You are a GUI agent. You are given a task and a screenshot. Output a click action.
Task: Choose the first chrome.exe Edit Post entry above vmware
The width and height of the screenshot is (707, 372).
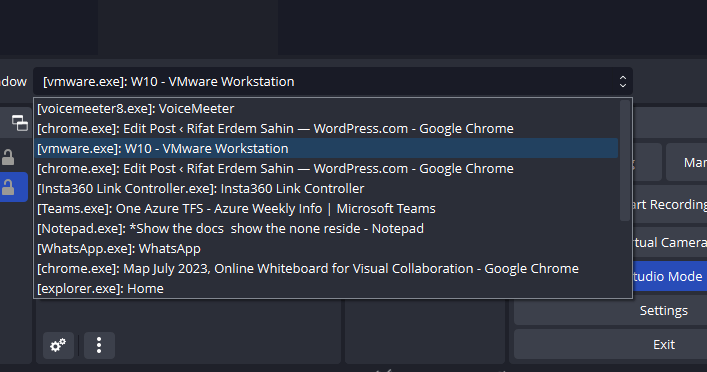[326, 129]
